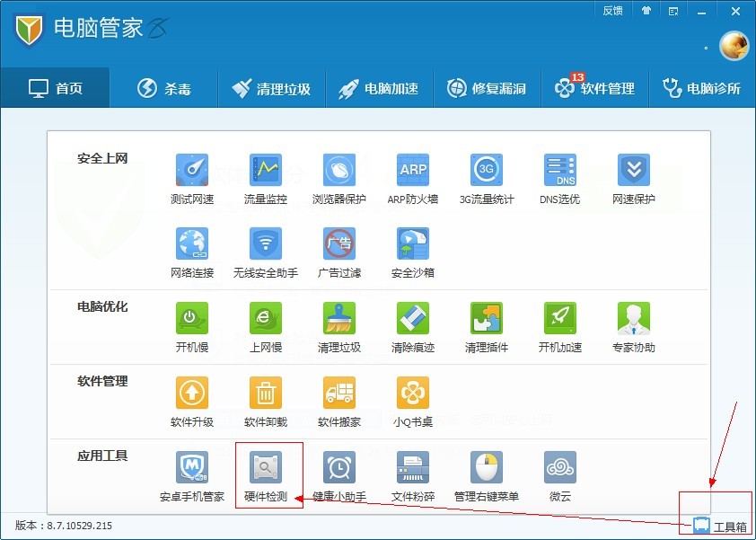Image resolution: width=756 pixels, height=540 pixels.
Task: Click the version text 8.7.10529.215
Action: click(80, 526)
